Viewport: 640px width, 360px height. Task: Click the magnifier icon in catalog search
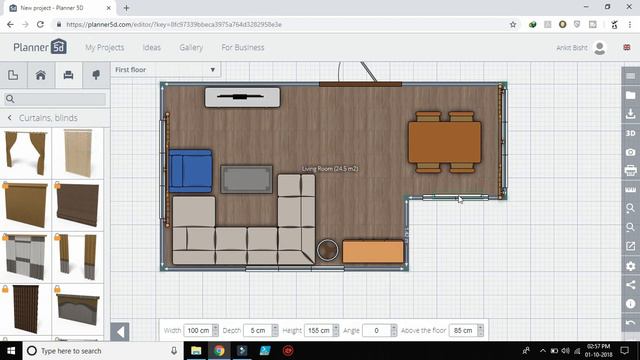10,99
